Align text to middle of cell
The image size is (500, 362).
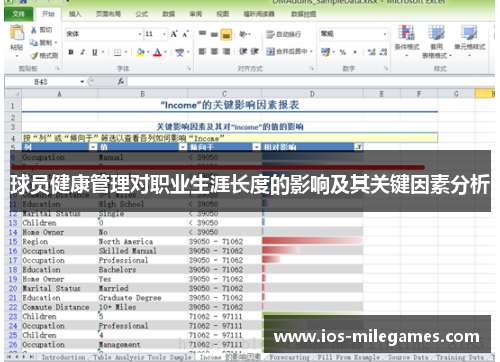pyautogui.click(x=214, y=34)
